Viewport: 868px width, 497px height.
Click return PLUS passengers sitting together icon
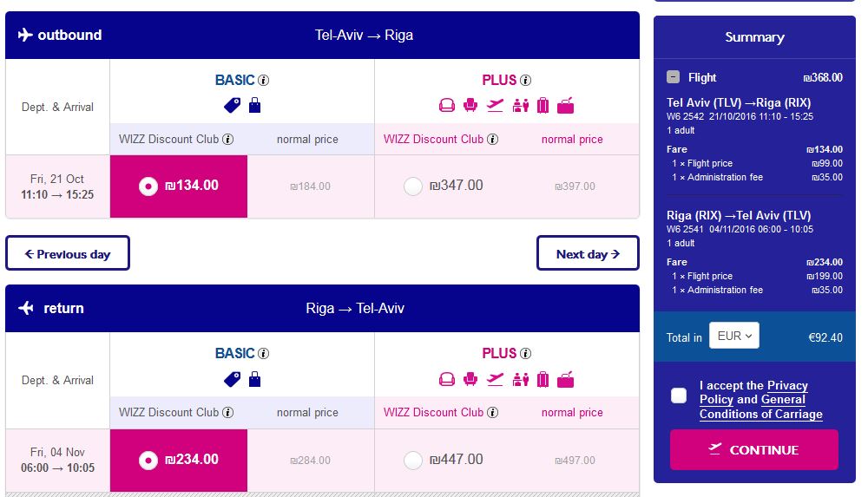(520, 379)
